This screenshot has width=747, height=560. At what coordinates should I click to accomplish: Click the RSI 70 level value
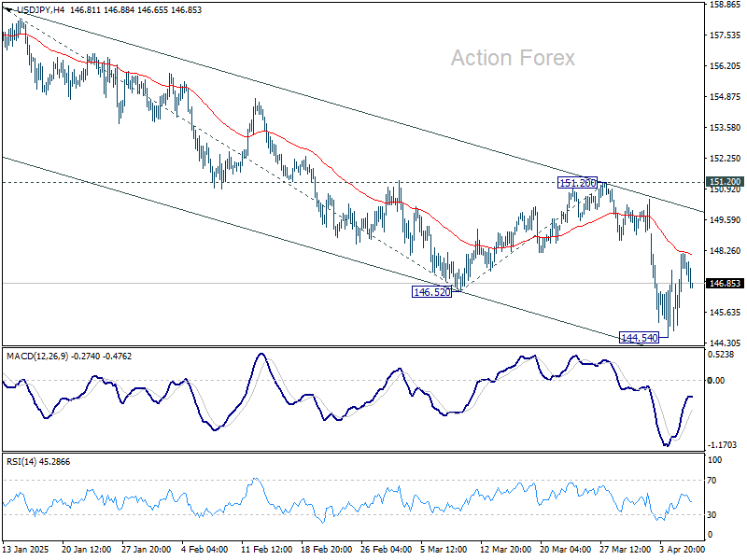coord(712,481)
